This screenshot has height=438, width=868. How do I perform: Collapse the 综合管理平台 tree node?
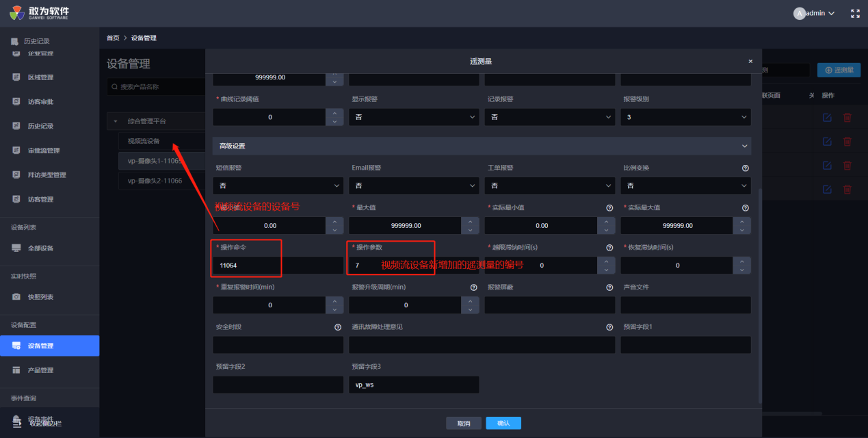coord(116,121)
